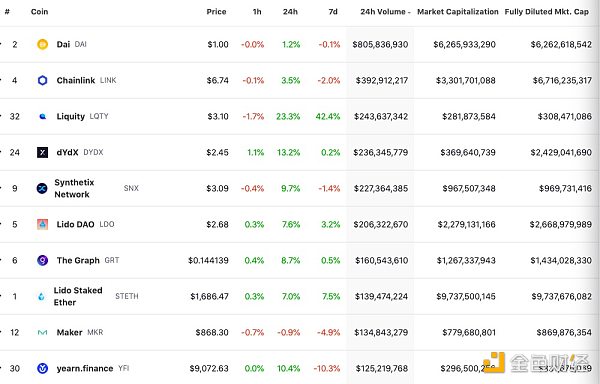Sort table by Price column
600x384 pixels.
[x=216, y=12]
